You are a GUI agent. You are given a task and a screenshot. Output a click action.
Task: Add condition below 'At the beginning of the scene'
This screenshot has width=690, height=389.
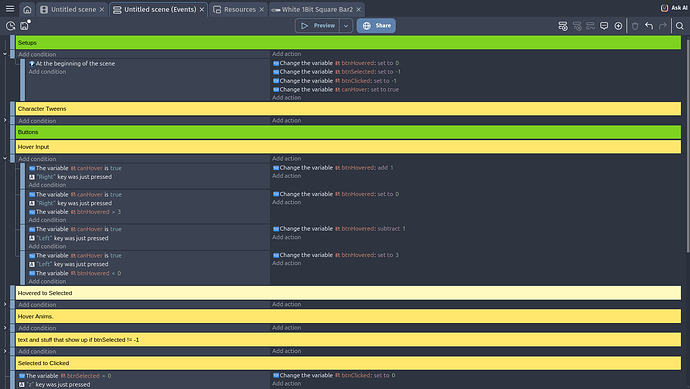pyautogui.click(x=47, y=72)
